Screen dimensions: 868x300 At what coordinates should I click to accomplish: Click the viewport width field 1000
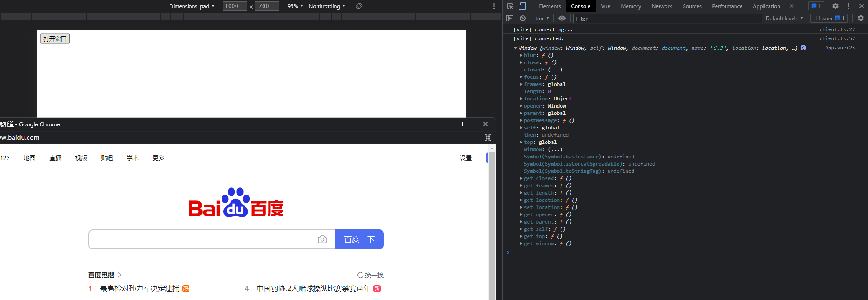235,6
